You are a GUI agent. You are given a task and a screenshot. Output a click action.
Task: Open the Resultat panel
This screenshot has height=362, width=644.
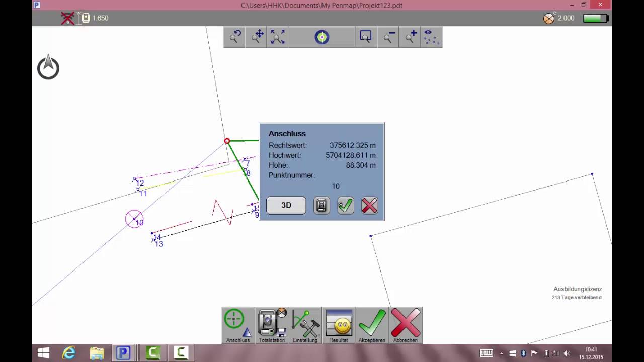tap(339, 326)
